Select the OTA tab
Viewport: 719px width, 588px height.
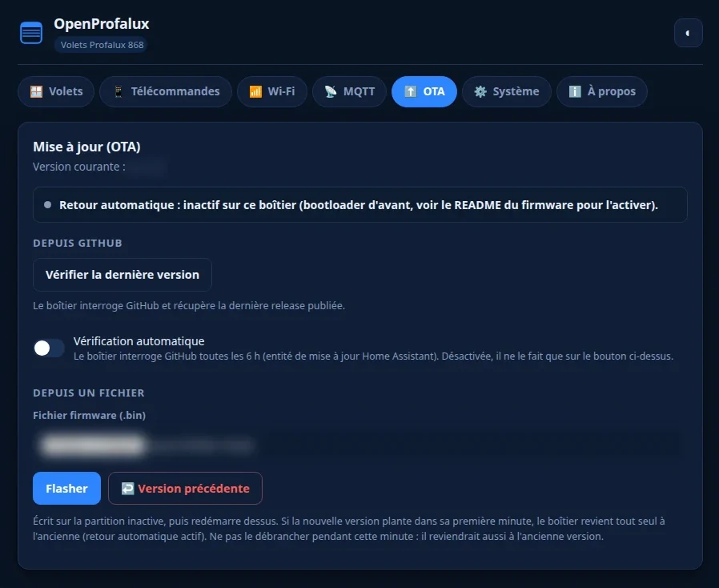tap(424, 91)
